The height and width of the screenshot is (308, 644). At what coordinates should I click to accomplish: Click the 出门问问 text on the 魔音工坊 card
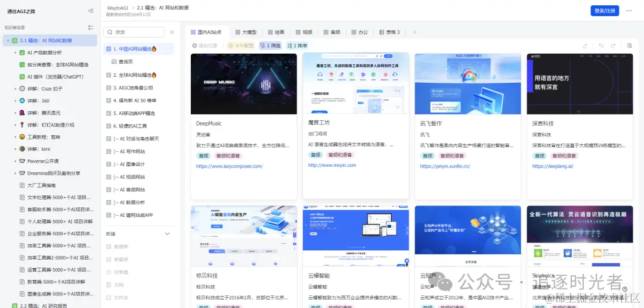coord(318,133)
